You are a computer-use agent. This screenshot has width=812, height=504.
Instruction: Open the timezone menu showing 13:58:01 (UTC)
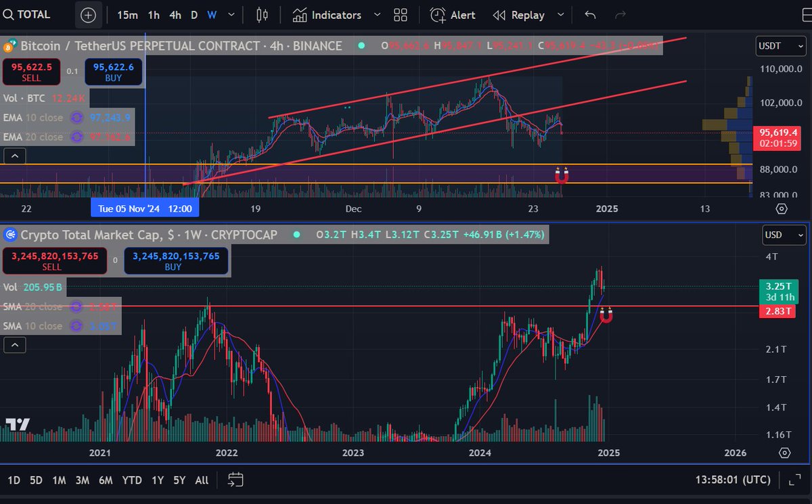733,480
